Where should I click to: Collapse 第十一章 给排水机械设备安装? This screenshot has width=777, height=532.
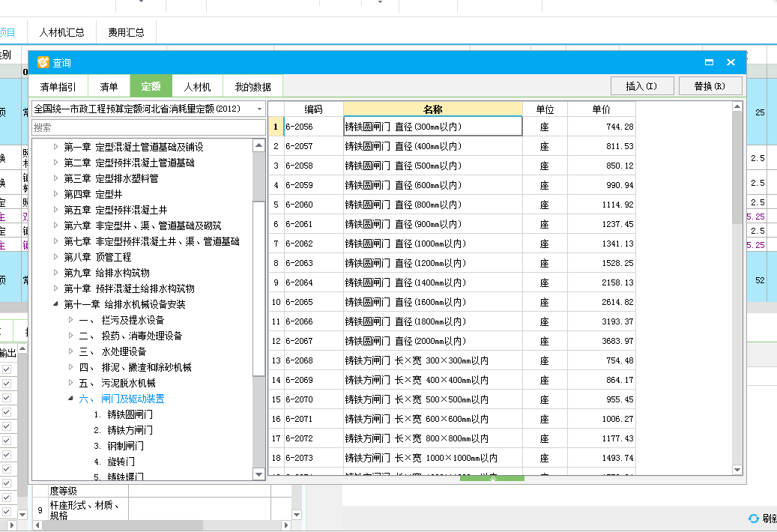(x=55, y=304)
